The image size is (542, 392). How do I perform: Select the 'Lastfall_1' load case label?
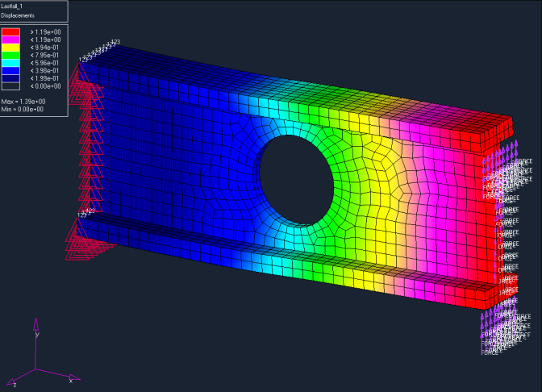[12, 6]
